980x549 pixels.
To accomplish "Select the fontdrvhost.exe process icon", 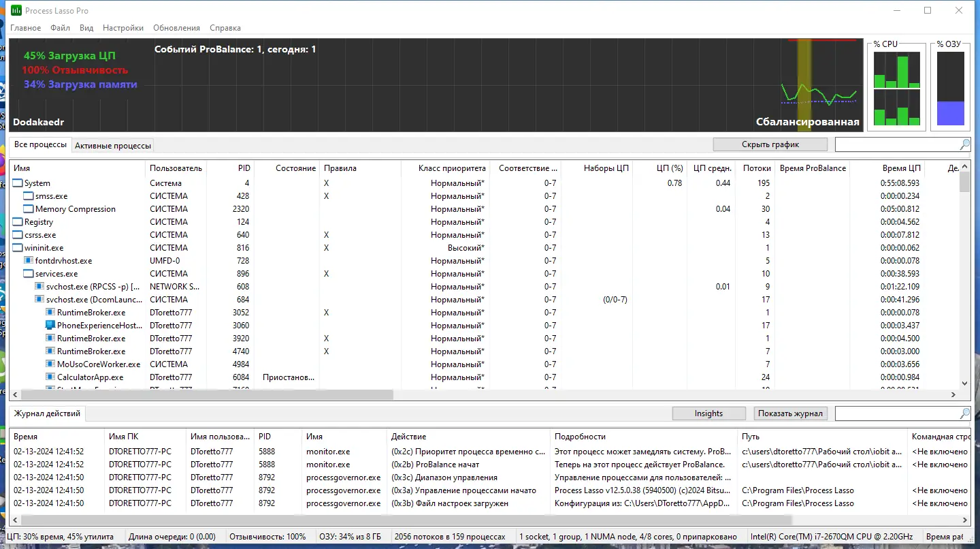I will point(29,261).
